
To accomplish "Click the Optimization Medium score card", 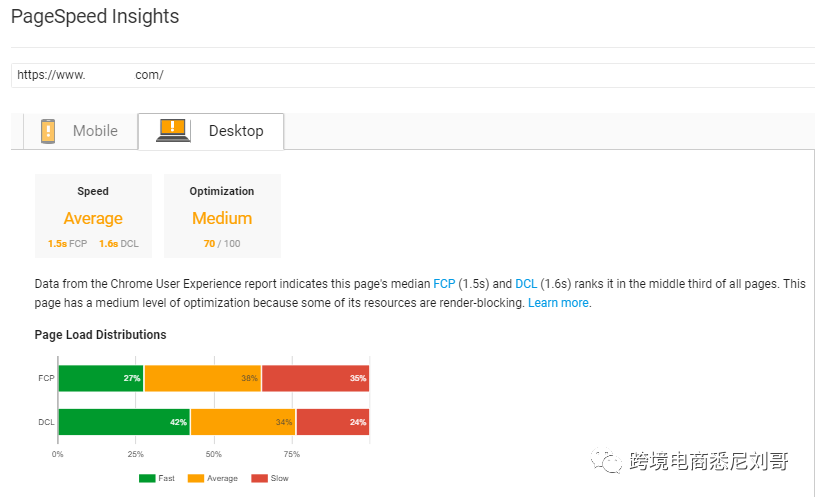I will (222, 216).
